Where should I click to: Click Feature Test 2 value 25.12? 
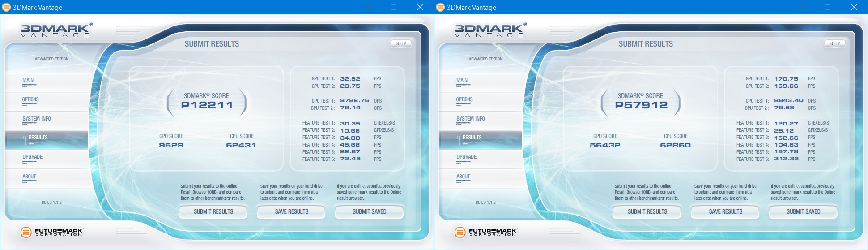(784, 131)
